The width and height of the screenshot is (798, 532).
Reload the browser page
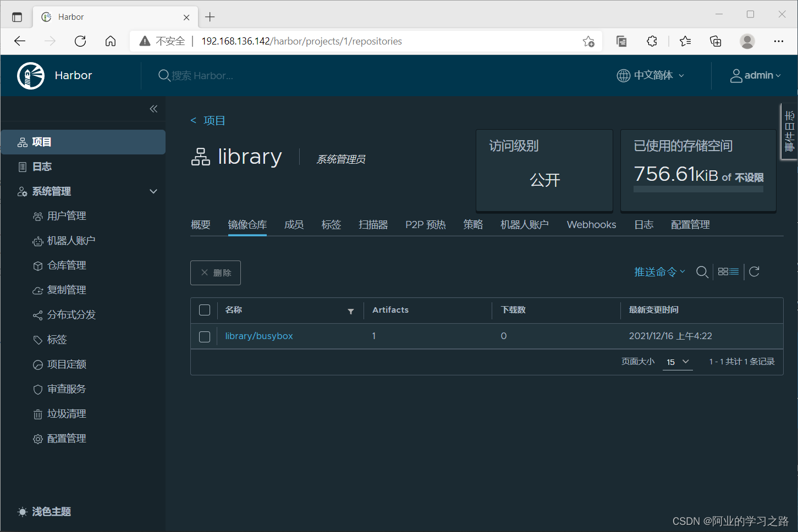coord(80,41)
